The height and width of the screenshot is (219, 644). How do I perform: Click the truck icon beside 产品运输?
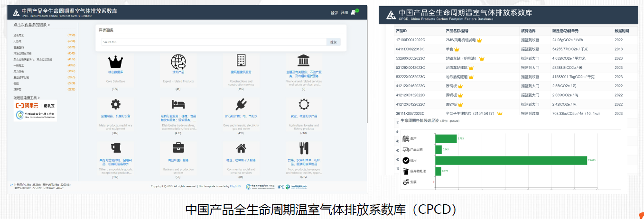point(406,149)
